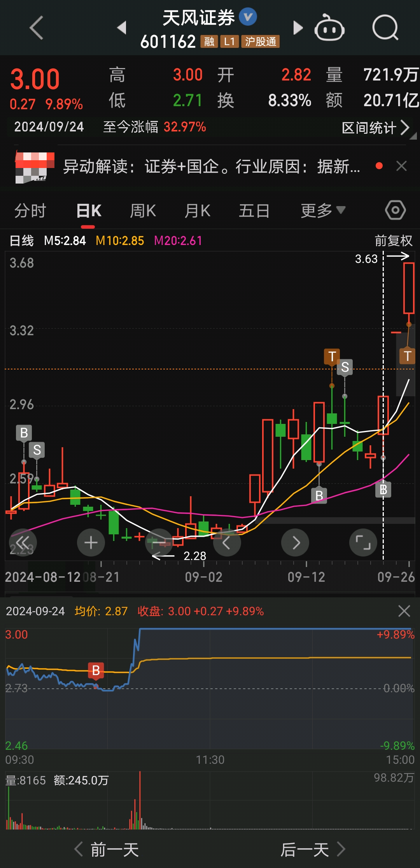
Task: Tap the L1 quote level badge
Action: tap(229, 42)
